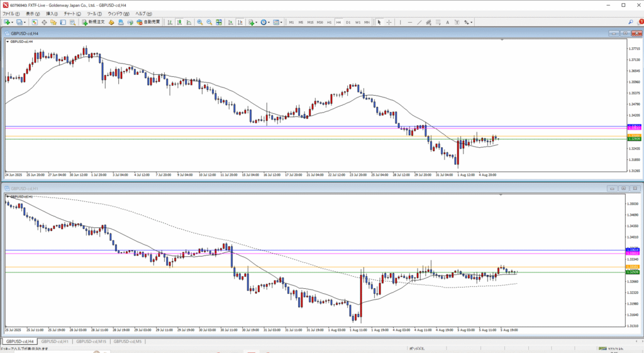Open the ヘルプ menu
Viewport: 644px width, 353px height.
143,14
